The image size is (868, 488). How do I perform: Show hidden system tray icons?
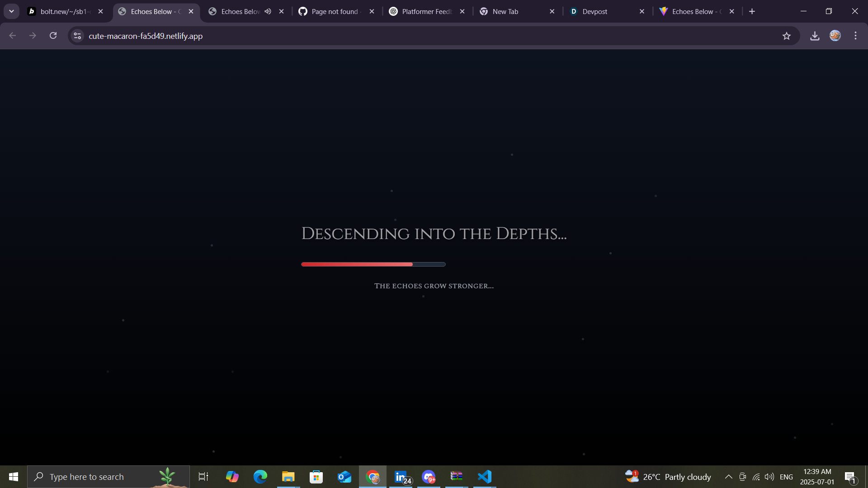pyautogui.click(x=728, y=477)
